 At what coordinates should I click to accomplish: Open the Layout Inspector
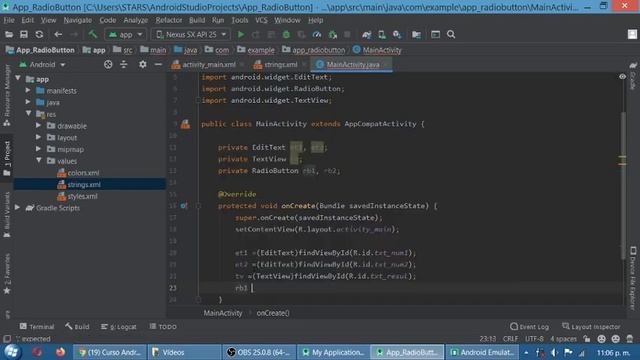point(591,327)
